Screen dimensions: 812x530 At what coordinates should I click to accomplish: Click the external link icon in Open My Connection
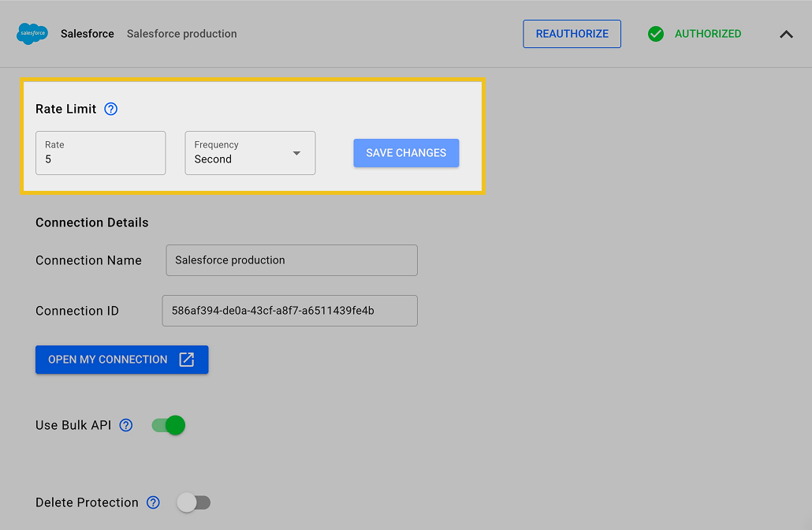coord(186,360)
